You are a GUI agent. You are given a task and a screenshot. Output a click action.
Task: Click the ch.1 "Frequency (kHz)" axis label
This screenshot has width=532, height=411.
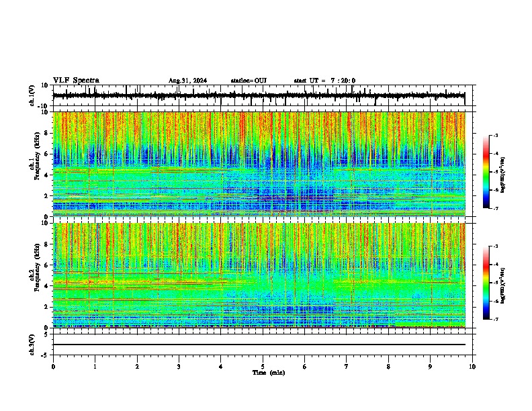click(x=37, y=156)
